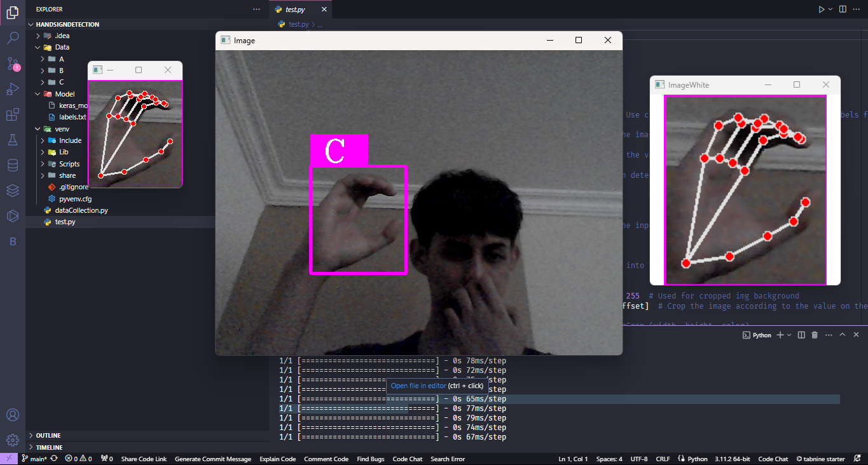Open the Search view in activity bar
868x465 pixels.
point(13,38)
